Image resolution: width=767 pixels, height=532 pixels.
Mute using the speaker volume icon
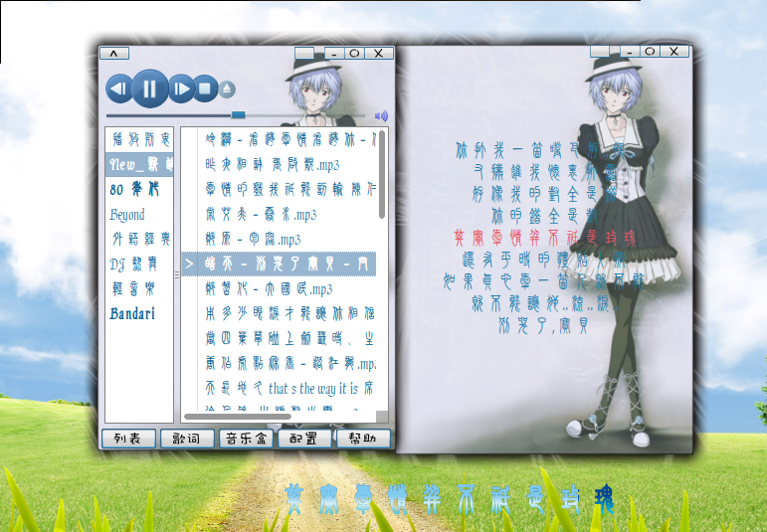pos(381,116)
